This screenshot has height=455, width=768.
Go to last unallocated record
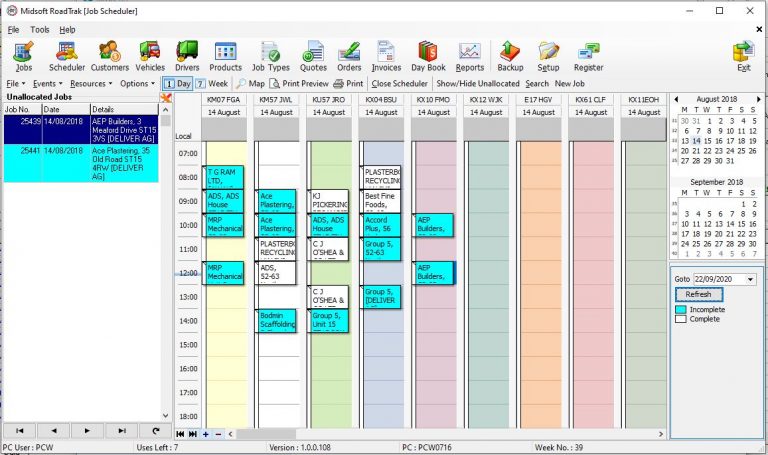pyautogui.click(x=121, y=431)
